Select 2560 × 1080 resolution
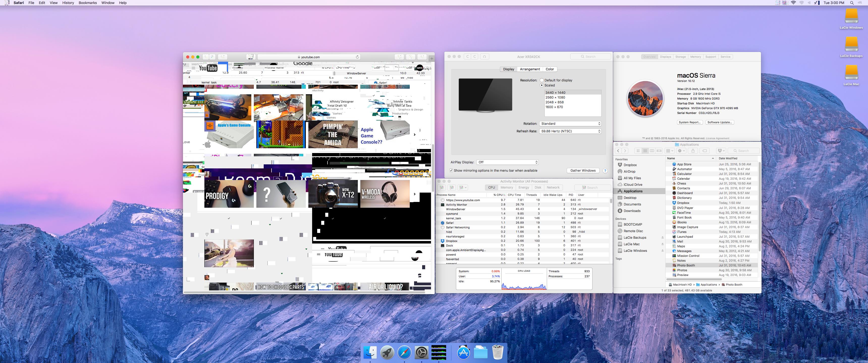 [573, 98]
